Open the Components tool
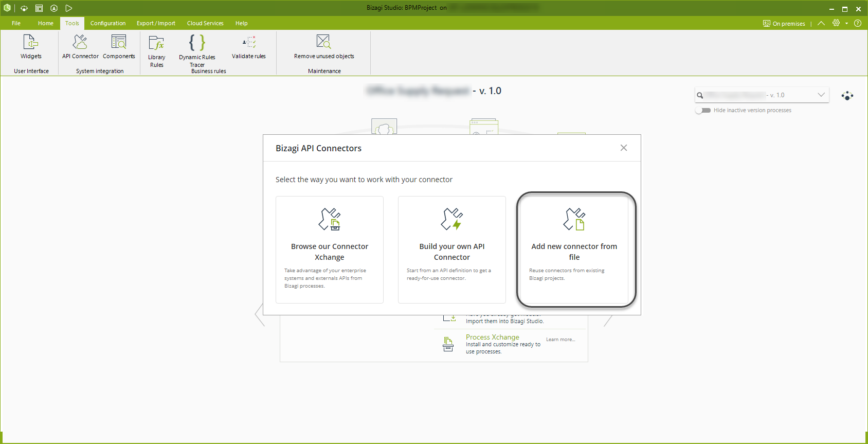Viewport: 868px width, 444px height. coord(119,47)
